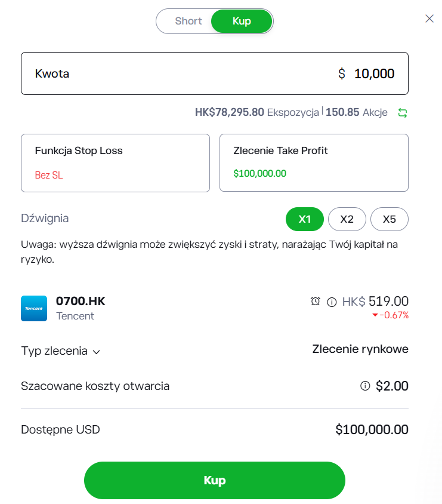Expand the Typ zlecenia dropdown
442x504 pixels.
point(60,351)
